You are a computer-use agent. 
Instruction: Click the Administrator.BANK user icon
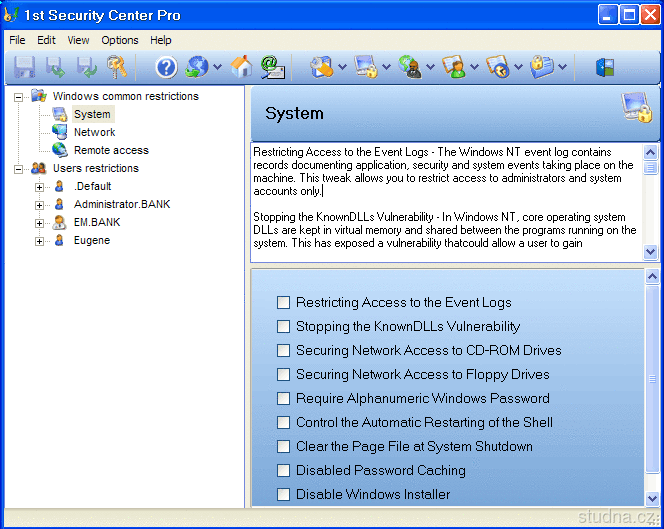[x=59, y=204]
